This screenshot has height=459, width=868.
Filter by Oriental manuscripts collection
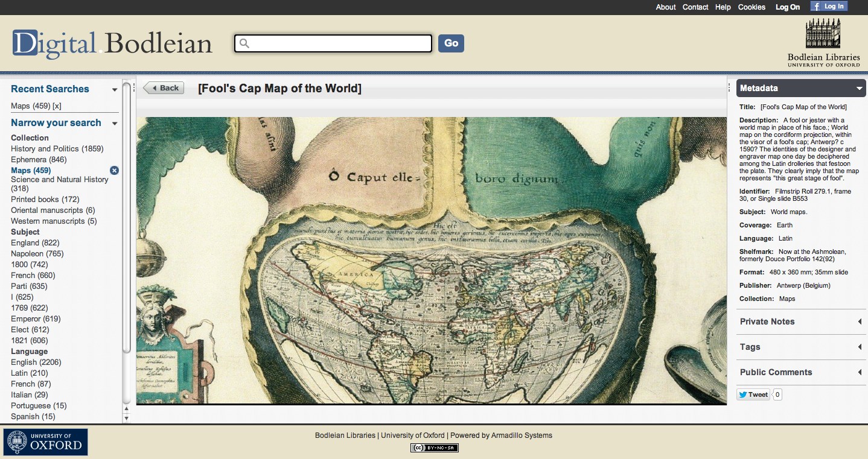53,211
